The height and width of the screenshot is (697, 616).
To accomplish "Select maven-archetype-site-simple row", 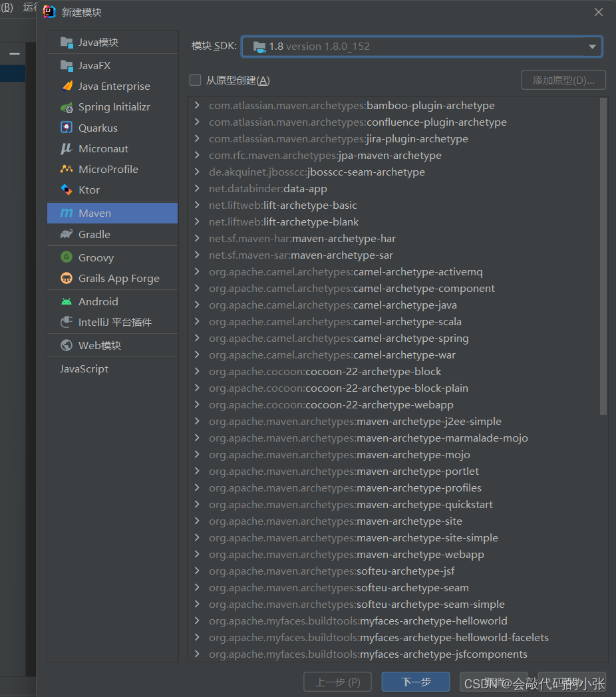I will pos(394,537).
